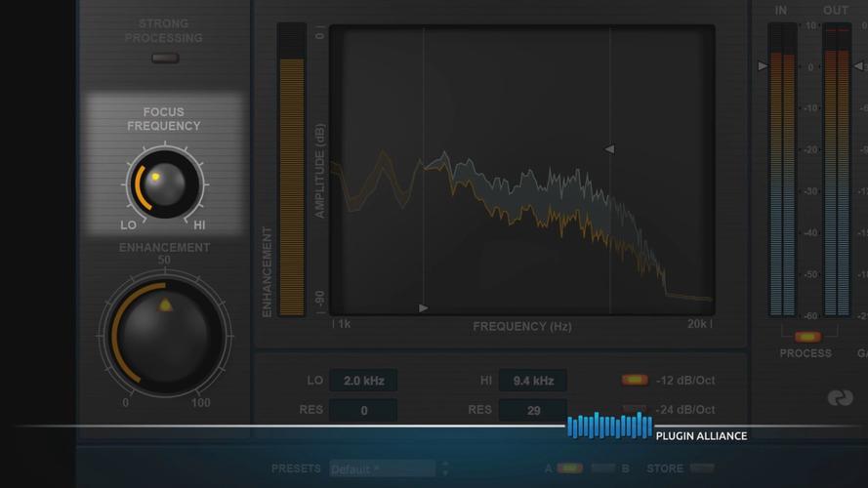Click the large Enhancement knob

pos(165,336)
